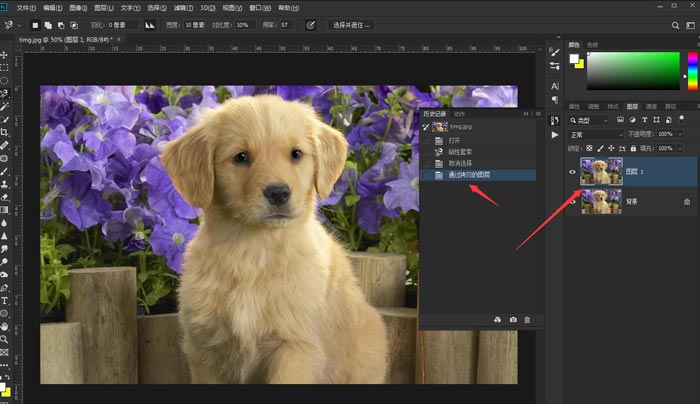Select the Gradient tool
700x404 pixels.
(x=4, y=210)
